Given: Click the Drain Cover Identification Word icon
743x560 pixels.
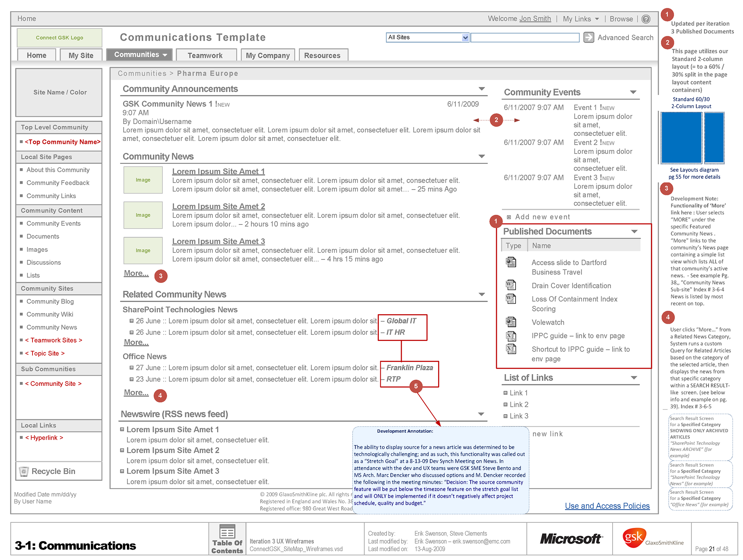Looking at the screenshot, I should pyautogui.click(x=511, y=285).
